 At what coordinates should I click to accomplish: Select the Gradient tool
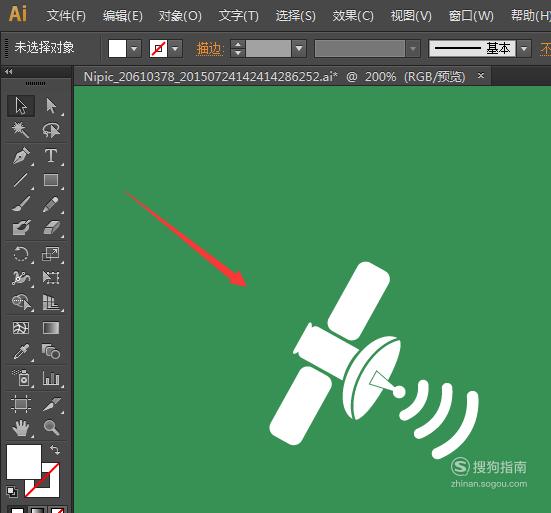(x=51, y=327)
